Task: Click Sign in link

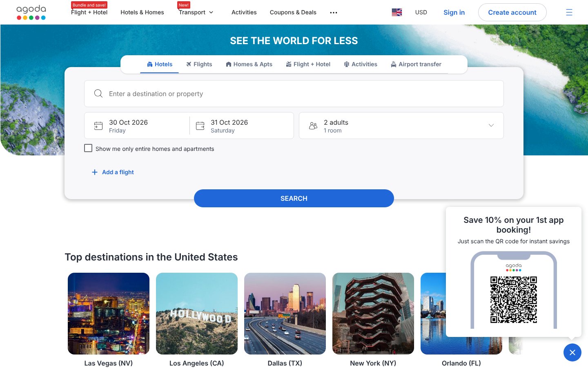Action: point(454,12)
